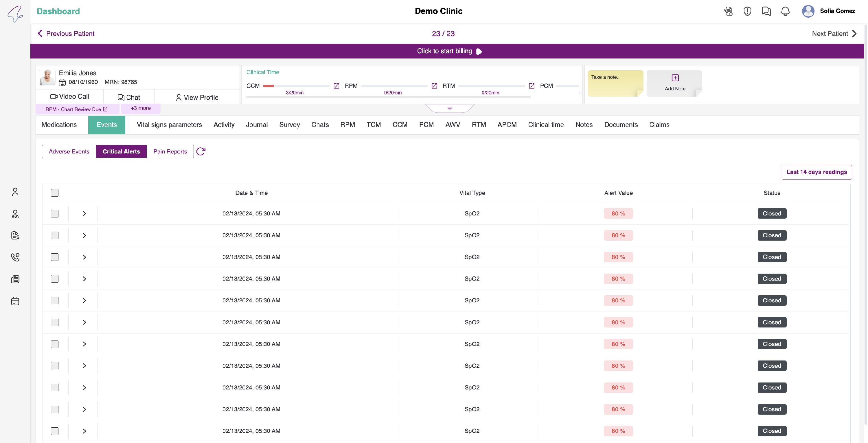Click the CCM clinical time progress bar
The image size is (868, 443).
click(296, 86)
